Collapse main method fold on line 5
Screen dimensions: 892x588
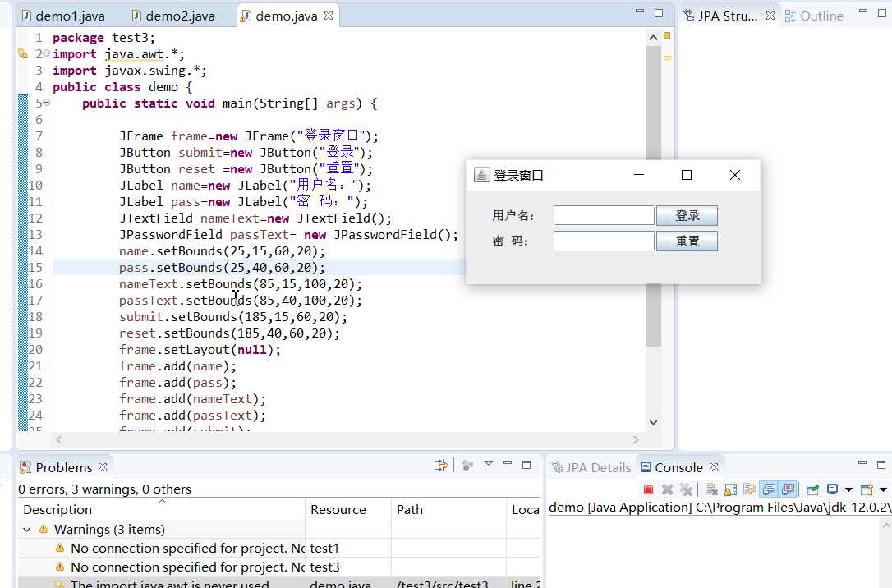point(47,103)
